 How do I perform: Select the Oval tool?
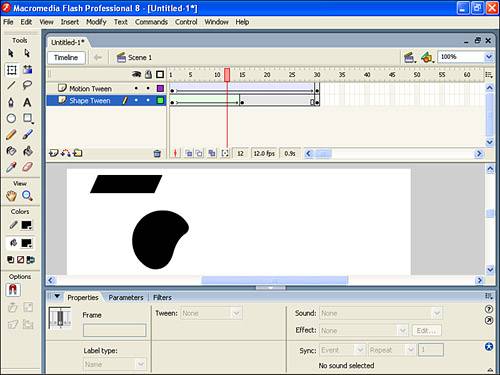[11, 118]
